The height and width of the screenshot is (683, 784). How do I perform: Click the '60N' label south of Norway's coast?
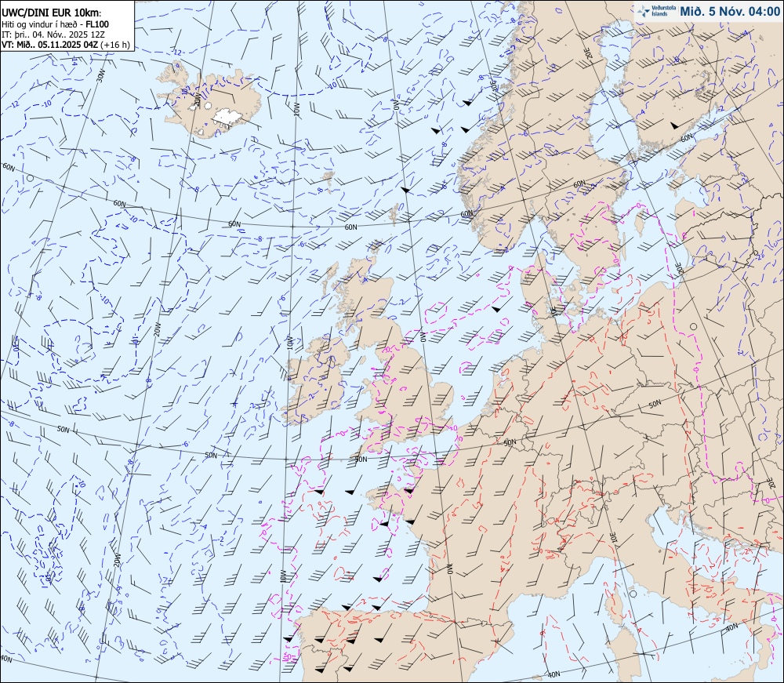coord(466,213)
